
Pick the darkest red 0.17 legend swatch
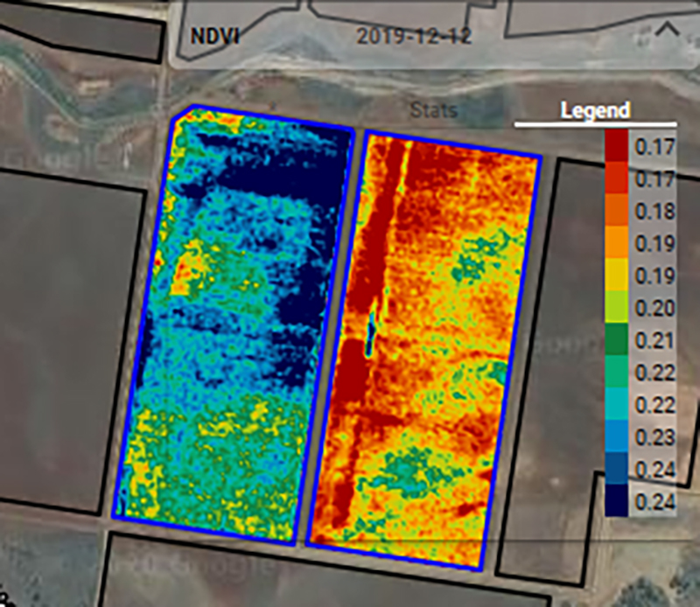pyautogui.click(x=616, y=146)
